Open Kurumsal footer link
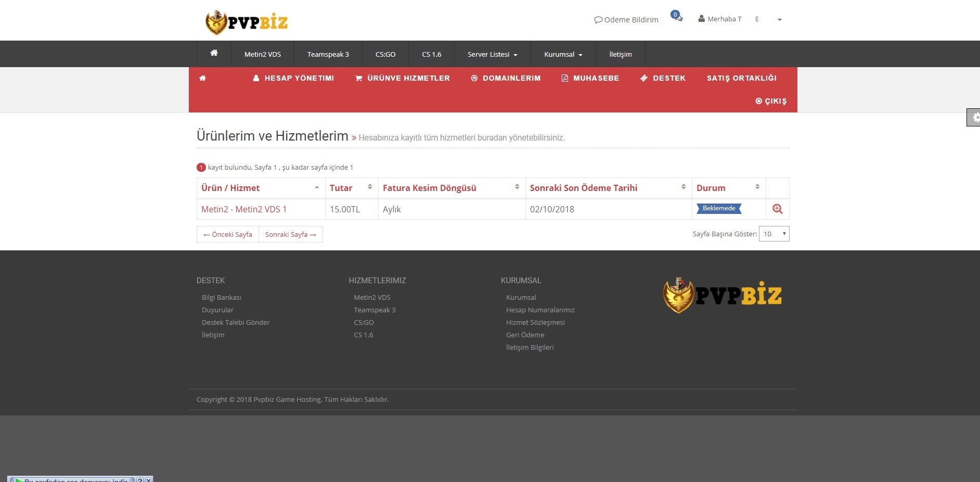 (x=521, y=297)
